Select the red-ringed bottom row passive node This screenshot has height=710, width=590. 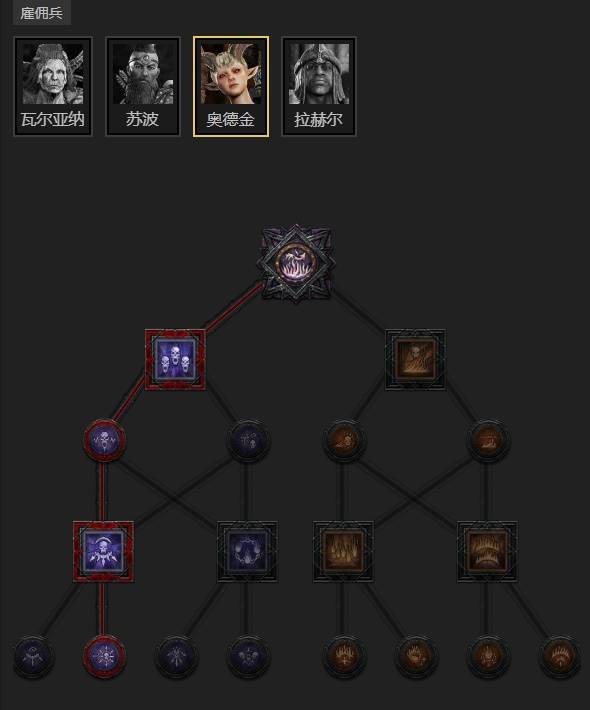(104, 656)
